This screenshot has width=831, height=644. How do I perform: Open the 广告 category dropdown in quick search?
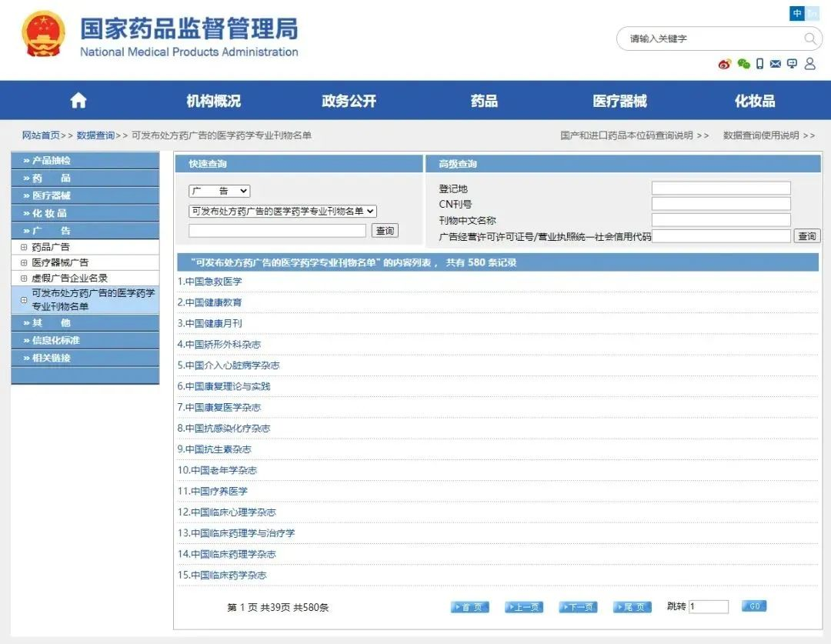tap(219, 191)
